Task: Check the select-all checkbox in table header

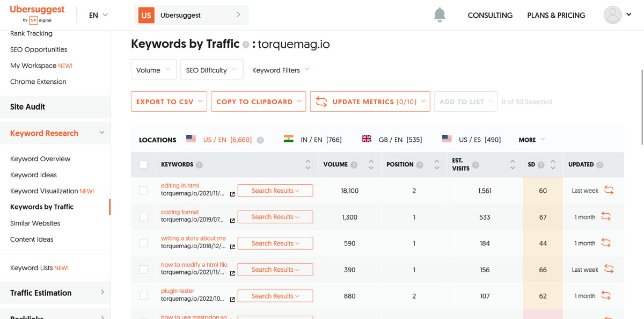Action: (143, 165)
